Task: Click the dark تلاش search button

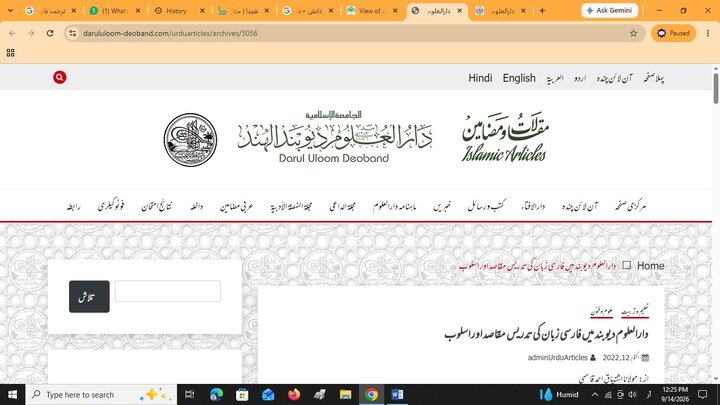Action: click(89, 297)
